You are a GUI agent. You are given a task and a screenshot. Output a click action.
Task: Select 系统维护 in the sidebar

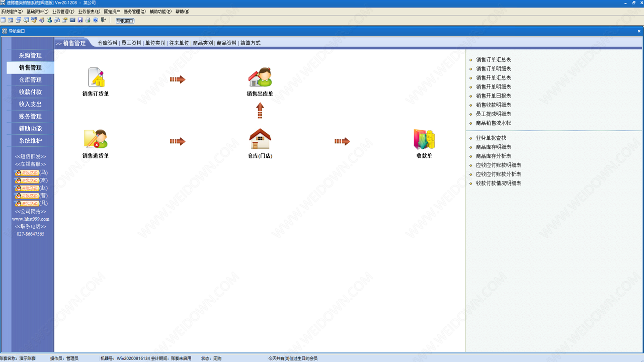(x=30, y=141)
